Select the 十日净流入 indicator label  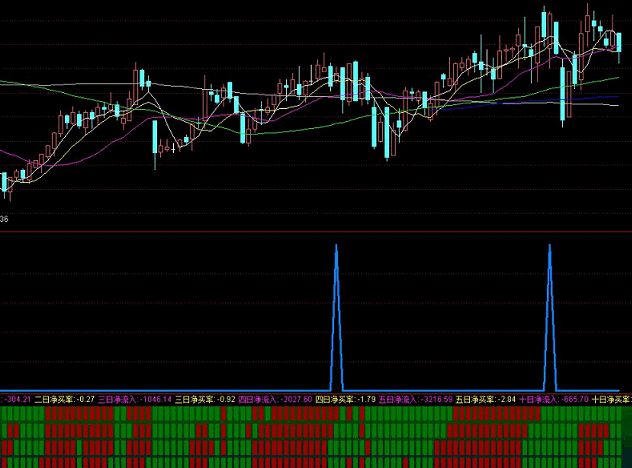[x=537, y=398]
